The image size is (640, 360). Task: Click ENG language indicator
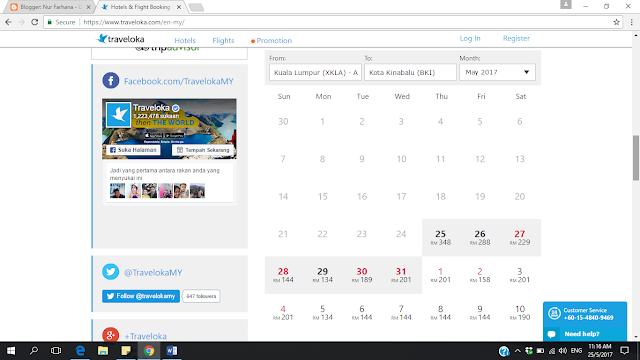pyautogui.click(x=576, y=351)
